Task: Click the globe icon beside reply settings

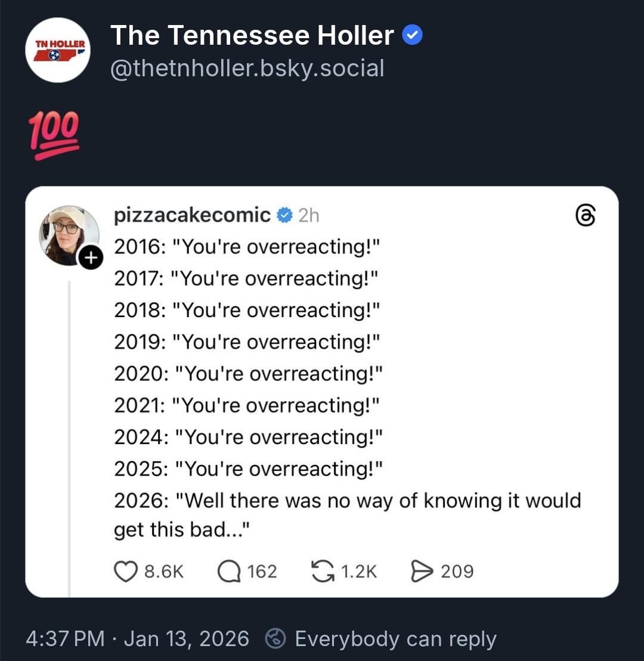Action: (x=275, y=640)
